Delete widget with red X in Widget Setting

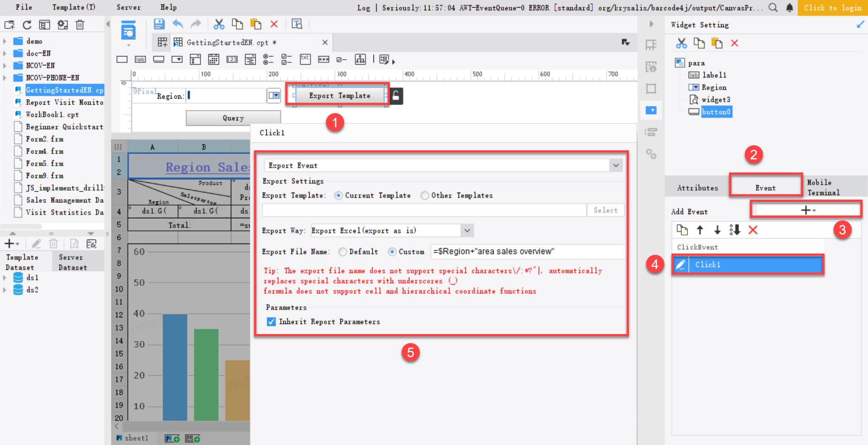(734, 43)
